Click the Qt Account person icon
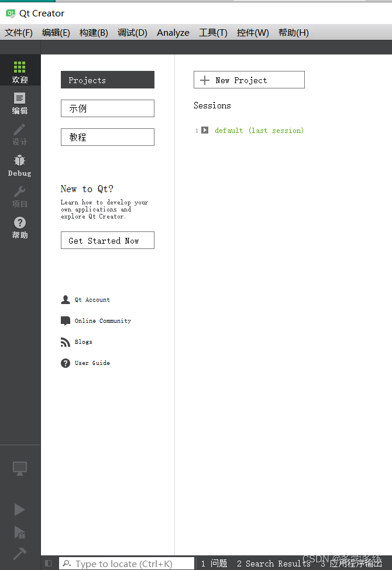Image resolution: width=392 pixels, height=570 pixels. click(66, 299)
